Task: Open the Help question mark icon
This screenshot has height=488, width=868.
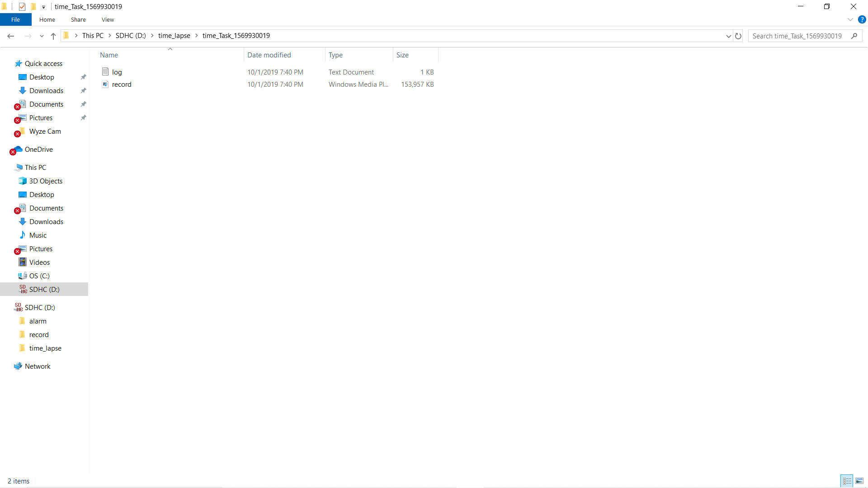Action: coord(862,19)
